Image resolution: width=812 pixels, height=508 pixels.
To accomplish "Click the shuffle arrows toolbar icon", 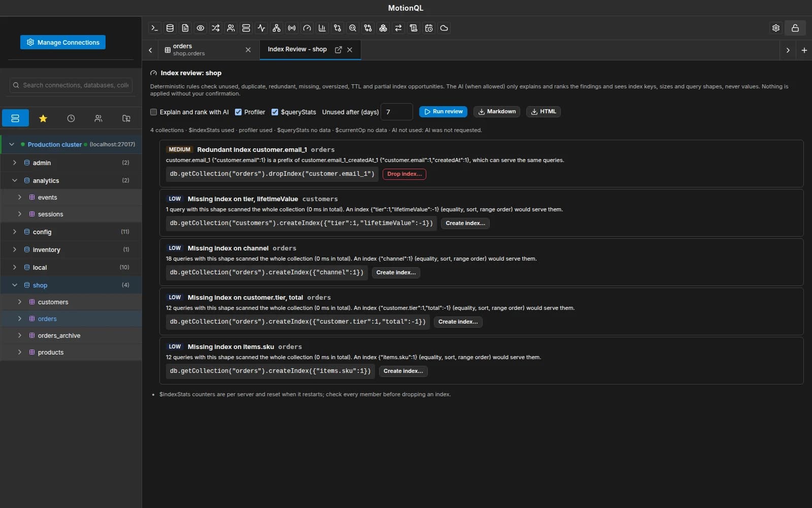I will click(x=216, y=28).
